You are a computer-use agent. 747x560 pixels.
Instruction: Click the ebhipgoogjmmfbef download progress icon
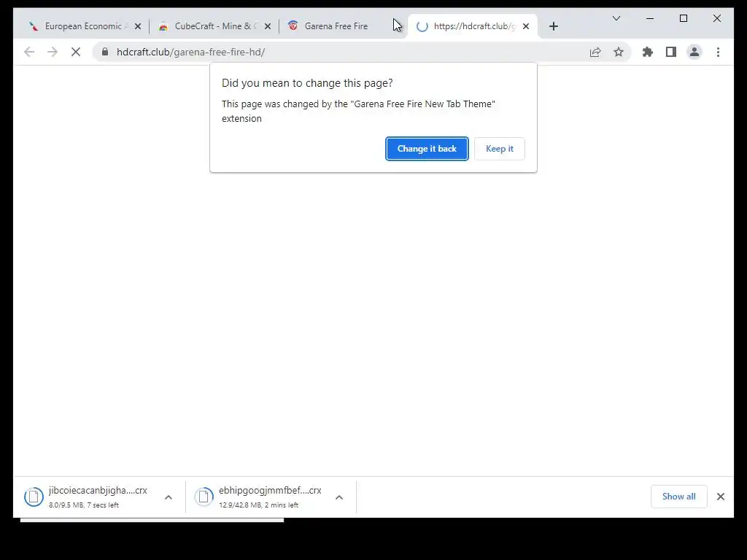click(204, 497)
